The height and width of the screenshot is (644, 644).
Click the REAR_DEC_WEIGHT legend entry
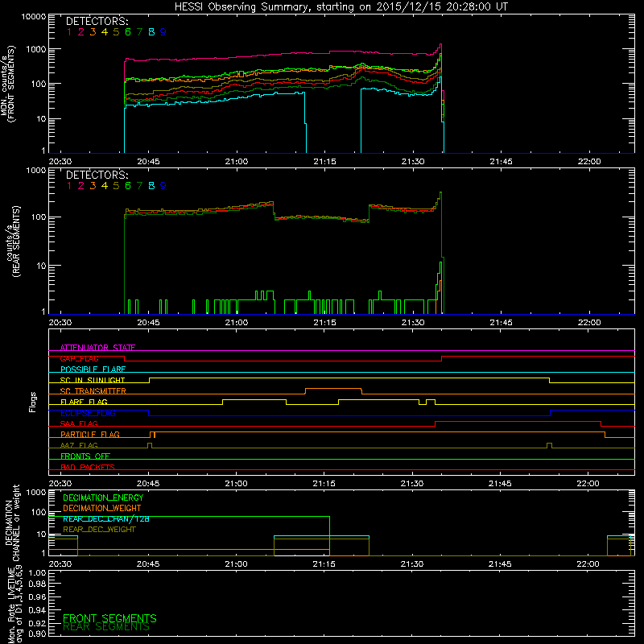(99, 530)
